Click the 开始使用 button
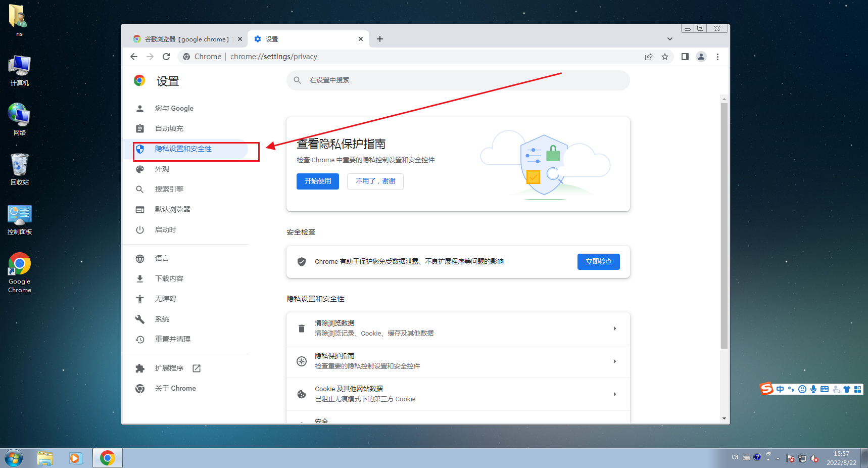The image size is (868, 468). coord(317,181)
